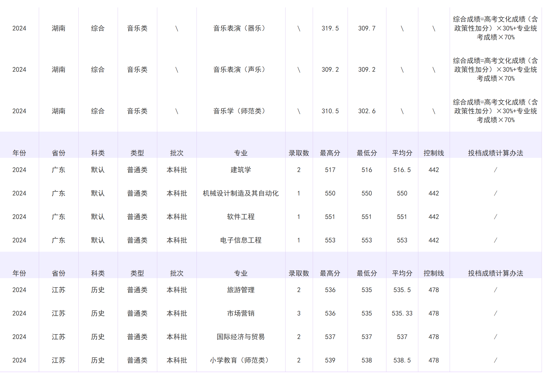
Task: Click the 批次 column header
Action: tap(177, 153)
